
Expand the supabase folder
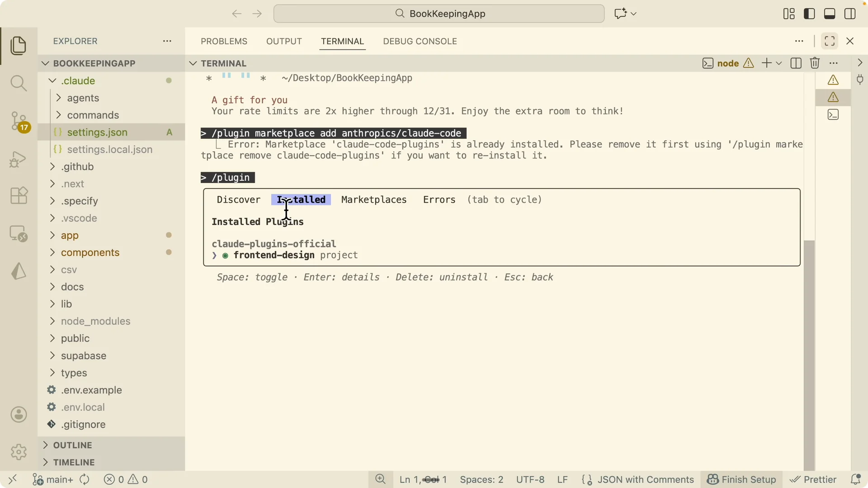pyautogui.click(x=84, y=356)
